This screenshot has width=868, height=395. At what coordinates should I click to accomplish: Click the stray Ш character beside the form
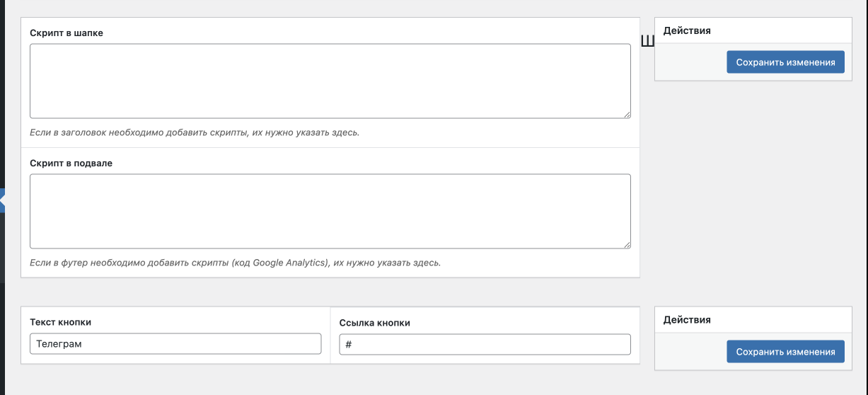point(647,41)
